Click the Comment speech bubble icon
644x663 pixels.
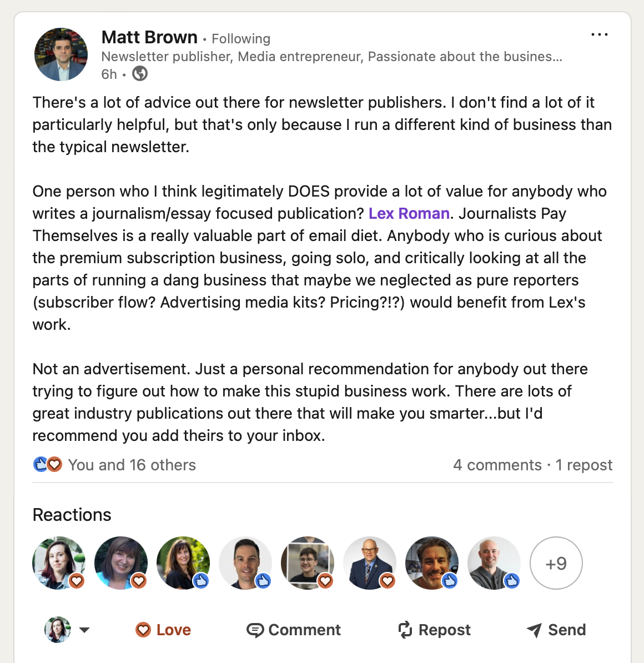tap(255, 630)
